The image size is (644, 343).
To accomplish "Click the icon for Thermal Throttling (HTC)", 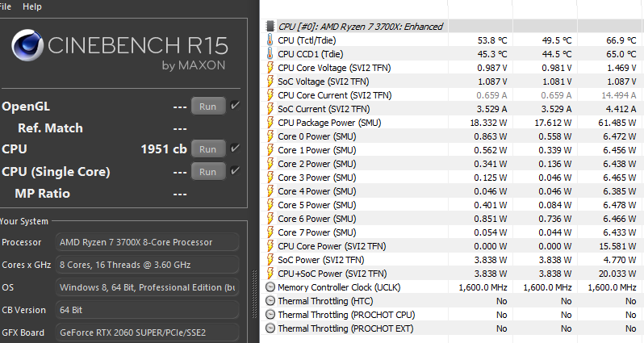I will [270, 301].
